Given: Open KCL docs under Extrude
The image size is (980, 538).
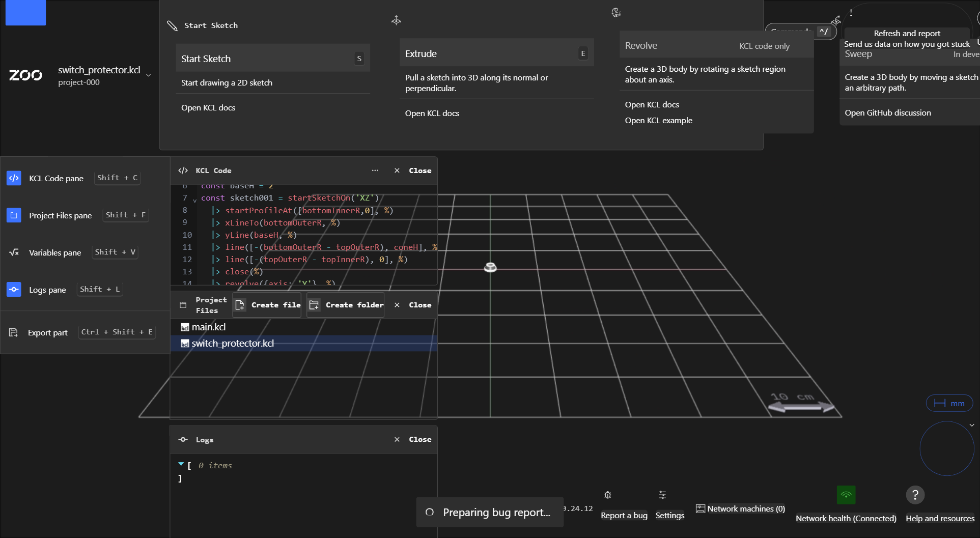Looking at the screenshot, I should pyautogui.click(x=432, y=113).
